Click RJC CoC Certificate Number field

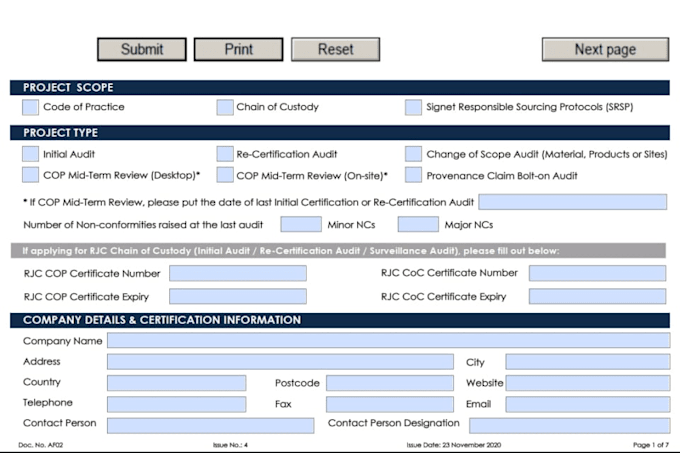click(x=597, y=274)
